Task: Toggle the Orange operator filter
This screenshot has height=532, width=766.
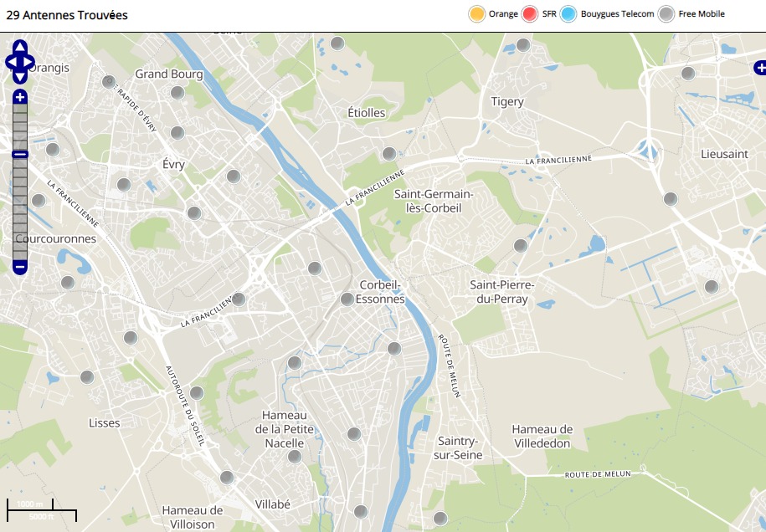Action: click(477, 14)
